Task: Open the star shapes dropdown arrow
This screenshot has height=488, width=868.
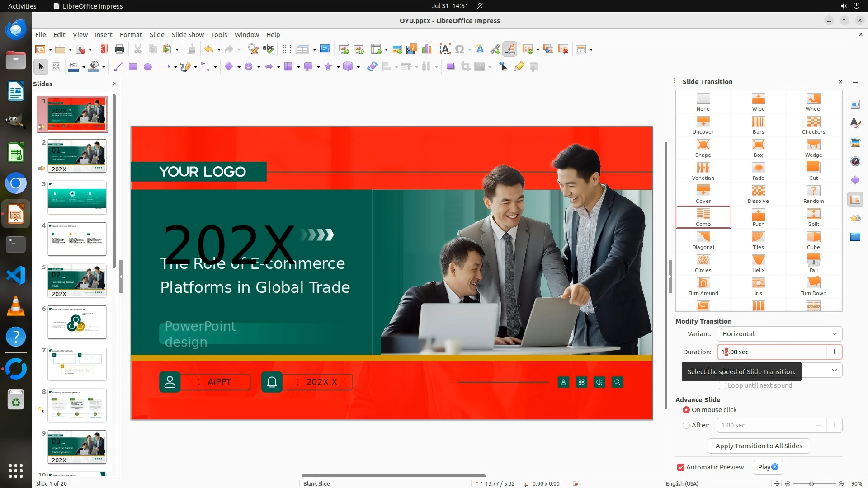Action: [338, 67]
